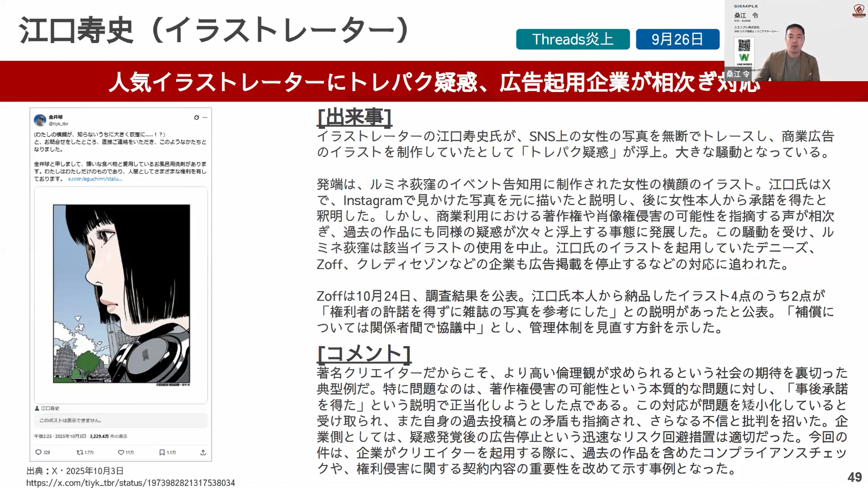Click the illustrated woman profile image

[x=121, y=294]
